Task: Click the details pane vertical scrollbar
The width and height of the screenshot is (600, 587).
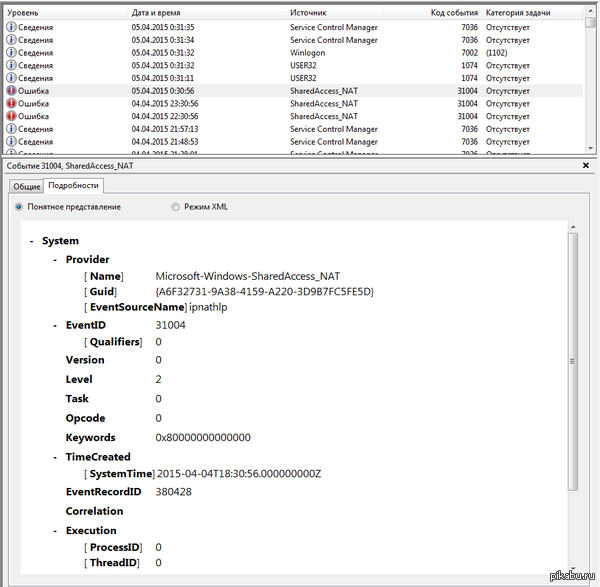Action: 573,362
